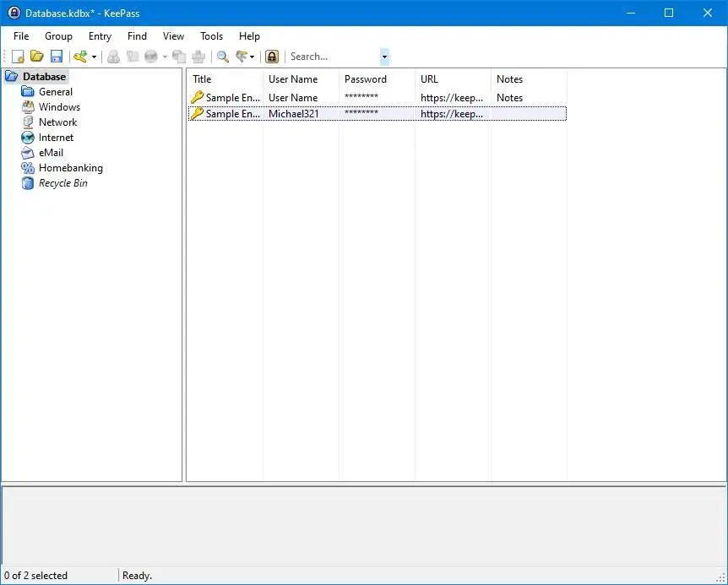
Task: Select the General group
Action: pyautogui.click(x=56, y=92)
